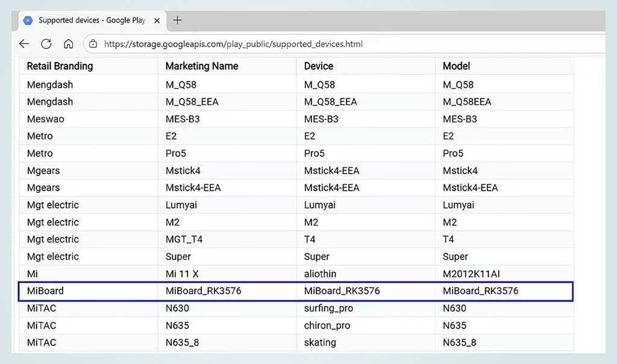This screenshot has height=364, width=617.
Task: Close the Supported devices tab
Action: pos(157,20)
